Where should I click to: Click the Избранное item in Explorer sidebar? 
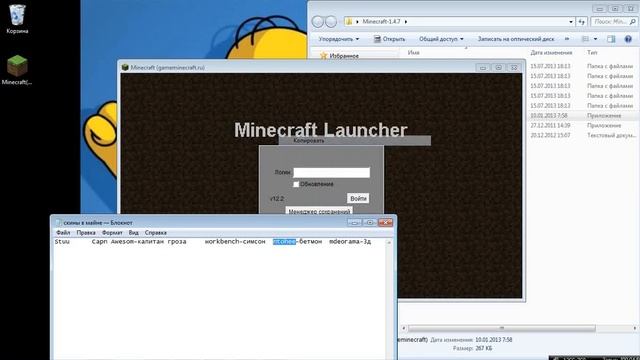[x=344, y=56]
